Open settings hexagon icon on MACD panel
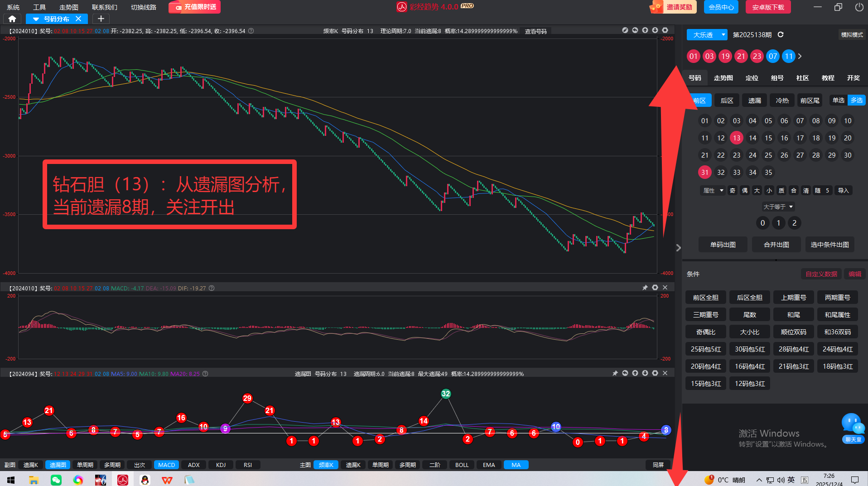This screenshot has width=868, height=486. click(655, 288)
